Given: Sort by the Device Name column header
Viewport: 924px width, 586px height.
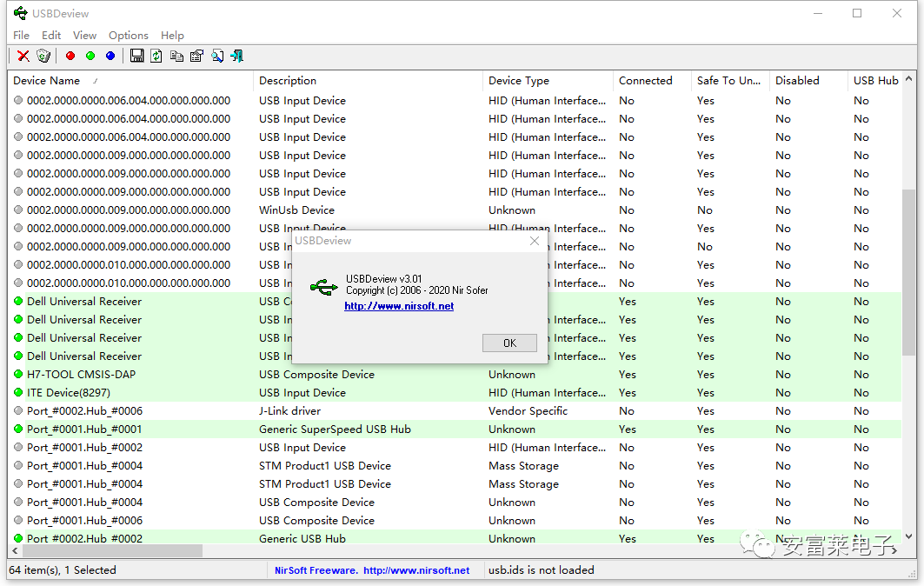Looking at the screenshot, I should tap(130, 81).
